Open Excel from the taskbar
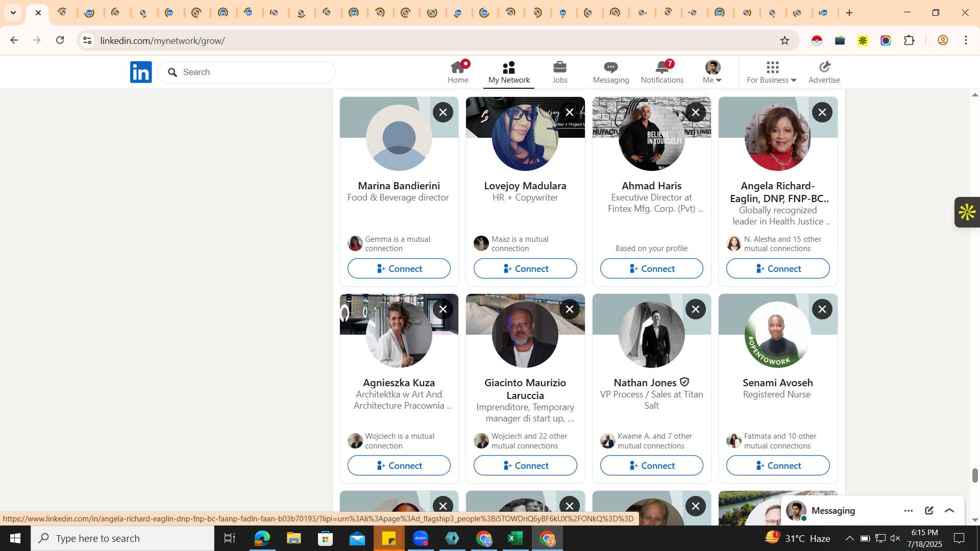Screen dimensions: 980x551 pos(516,538)
